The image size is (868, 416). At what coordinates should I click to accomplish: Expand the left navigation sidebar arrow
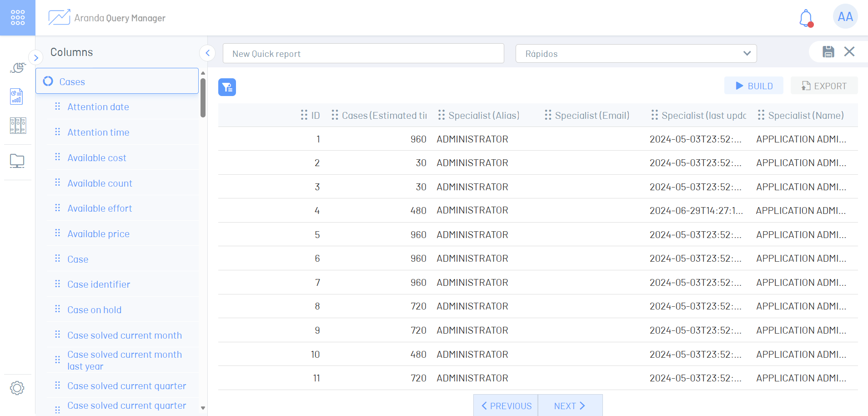[x=36, y=58]
